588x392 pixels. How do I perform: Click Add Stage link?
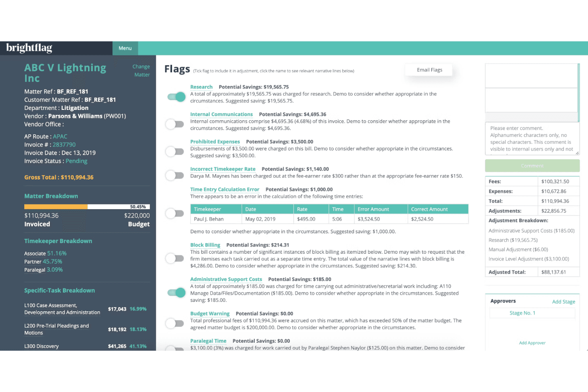563,302
